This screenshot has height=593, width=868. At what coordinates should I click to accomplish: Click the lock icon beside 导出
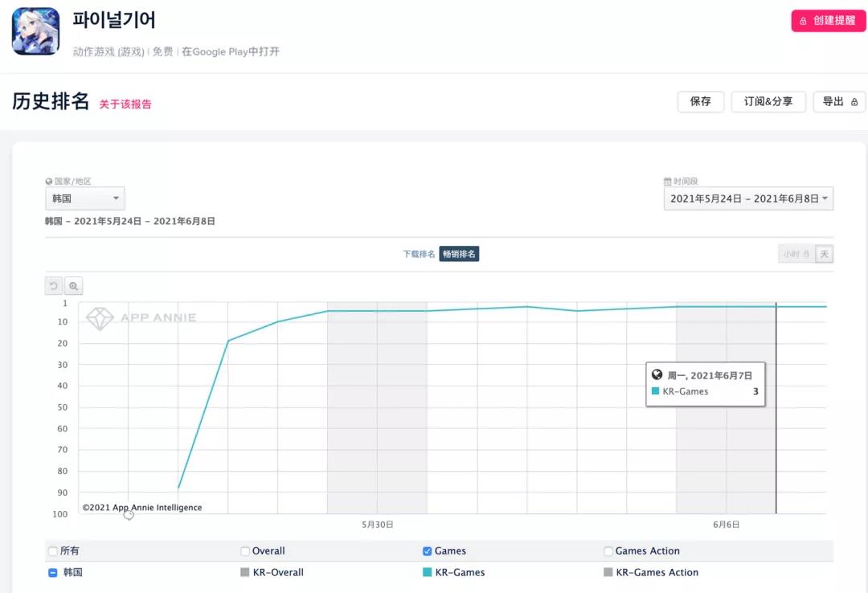[854, 102]
